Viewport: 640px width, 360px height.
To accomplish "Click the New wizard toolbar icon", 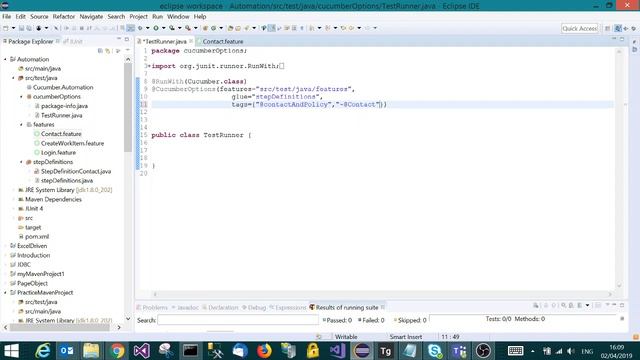I will coord(6,28).
